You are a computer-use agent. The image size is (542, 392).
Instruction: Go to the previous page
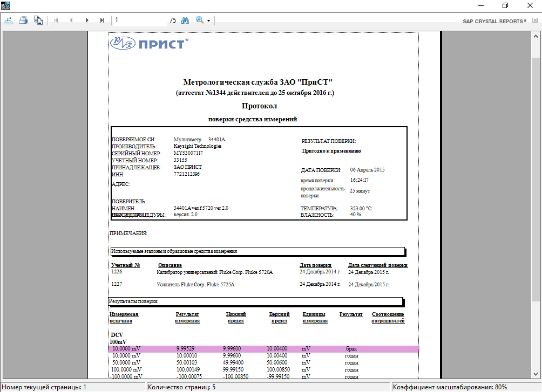71,20
